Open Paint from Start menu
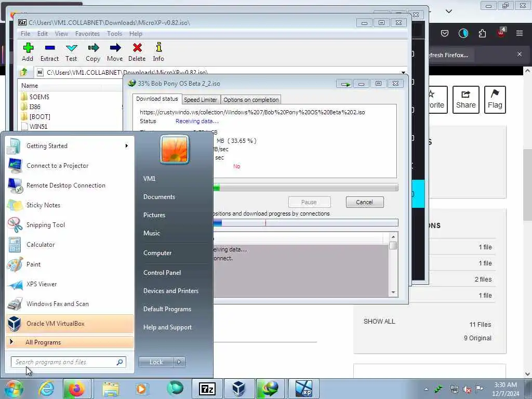Viewport: 532px width, 399px height. point(70,264)
